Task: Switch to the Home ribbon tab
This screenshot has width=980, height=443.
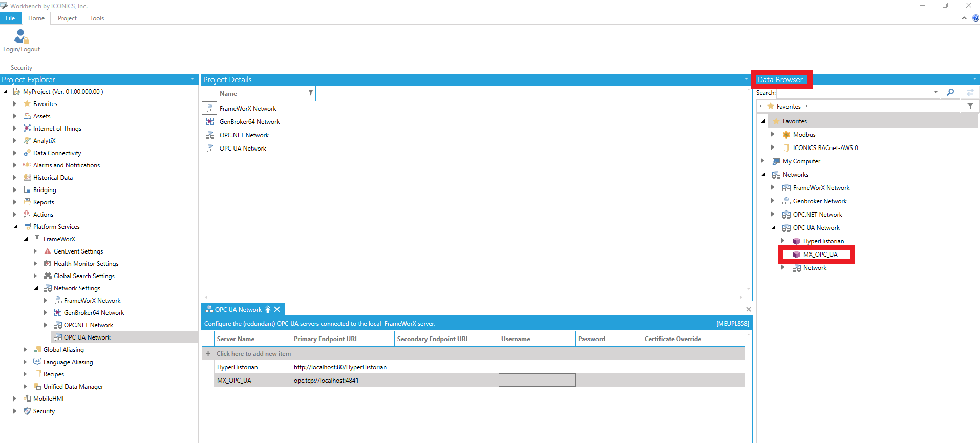Action: pyautogui.click(x=36, y=18)
